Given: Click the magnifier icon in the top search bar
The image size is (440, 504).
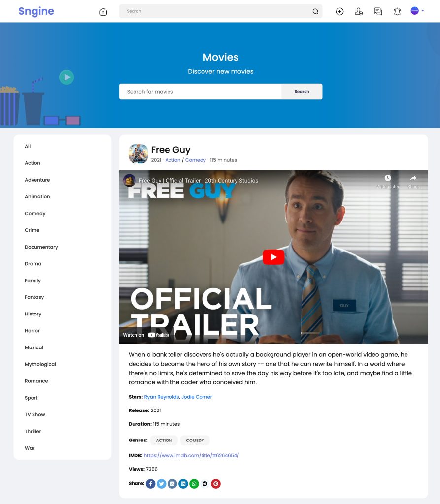Looking at the screenshot, I should pyautogui.click(x=315, y=11).
